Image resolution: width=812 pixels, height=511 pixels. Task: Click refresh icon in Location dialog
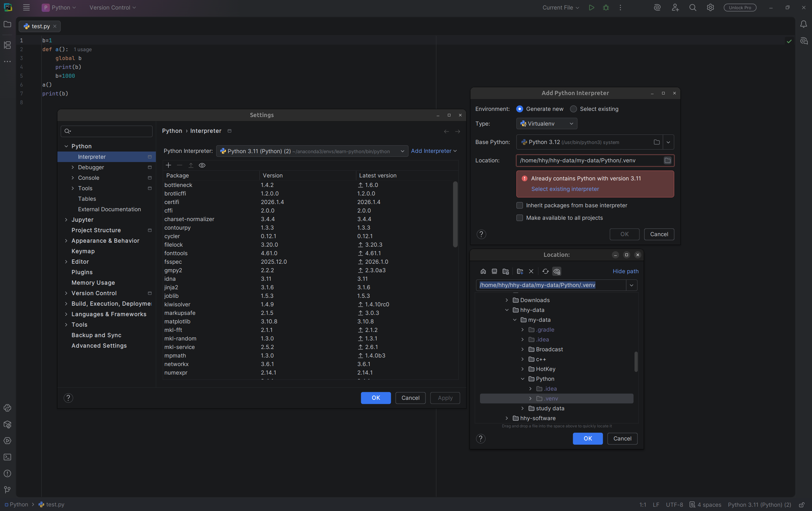coord(545,271)
